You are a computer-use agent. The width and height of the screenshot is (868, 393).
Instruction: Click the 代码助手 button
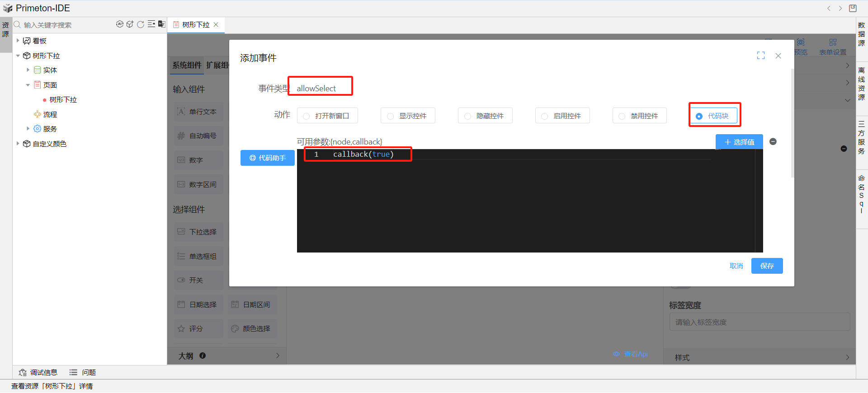pos(268,158)
